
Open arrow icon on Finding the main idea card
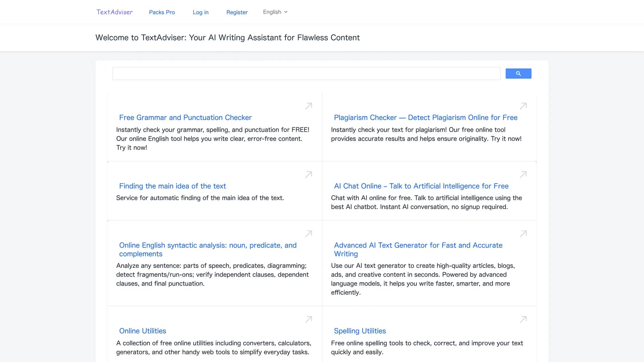pyautogui.click(x=309, y=174)
